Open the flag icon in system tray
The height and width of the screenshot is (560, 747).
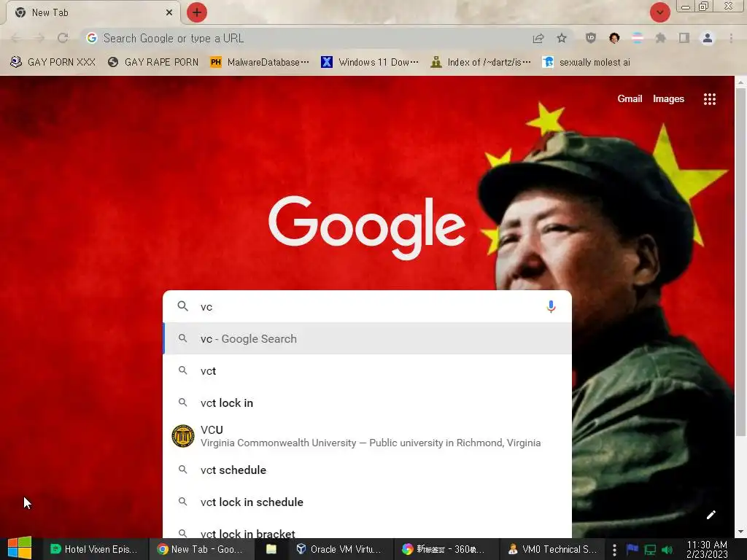coord(632,549)
